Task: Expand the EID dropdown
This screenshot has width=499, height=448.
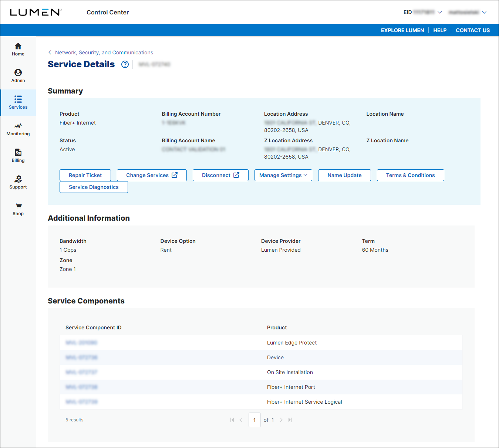Action: (x=440, y=12)
